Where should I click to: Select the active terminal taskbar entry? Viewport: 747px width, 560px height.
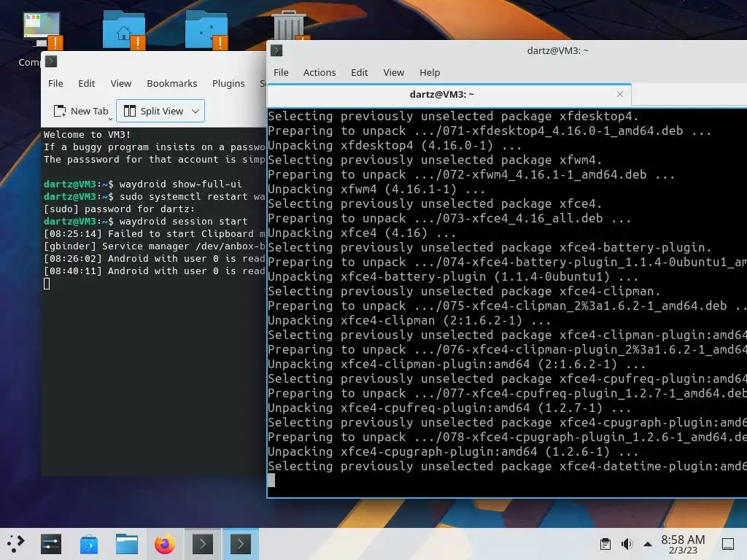(241, 544)
